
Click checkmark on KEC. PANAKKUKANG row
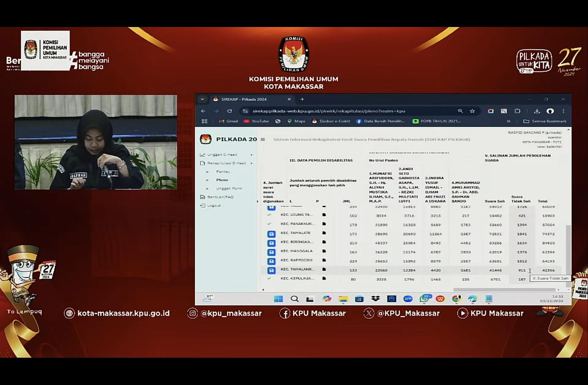pos(269,224)
